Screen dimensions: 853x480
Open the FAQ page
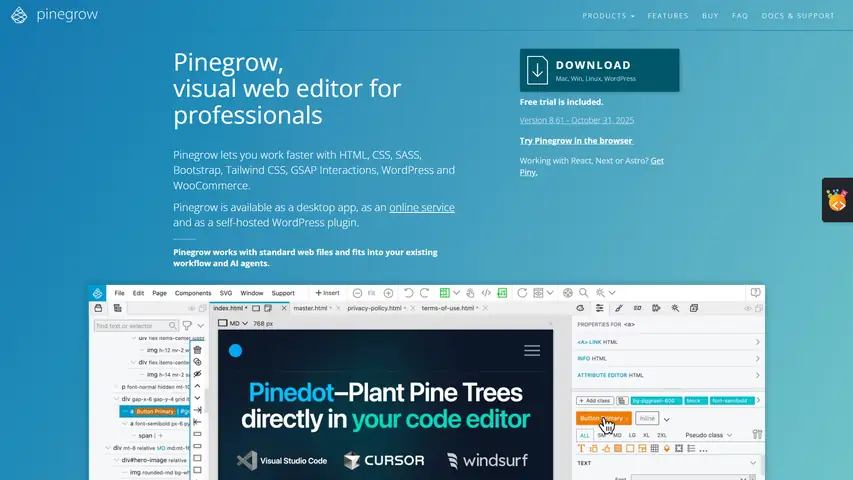tap(740, 16)
